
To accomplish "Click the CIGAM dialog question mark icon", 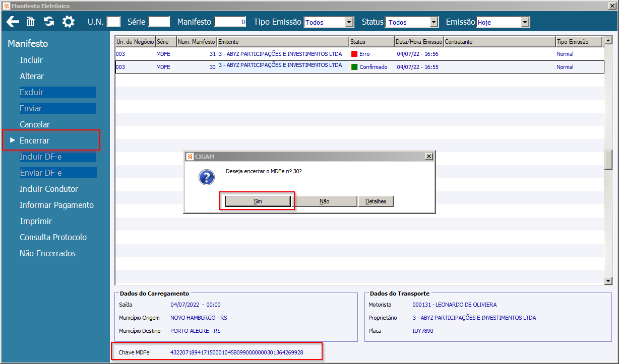I will [207, 177].
